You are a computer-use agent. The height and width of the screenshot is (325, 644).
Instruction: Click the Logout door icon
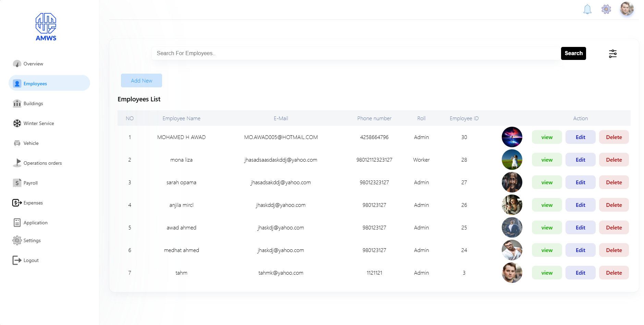pyautogui.click(x=17, y=260)
